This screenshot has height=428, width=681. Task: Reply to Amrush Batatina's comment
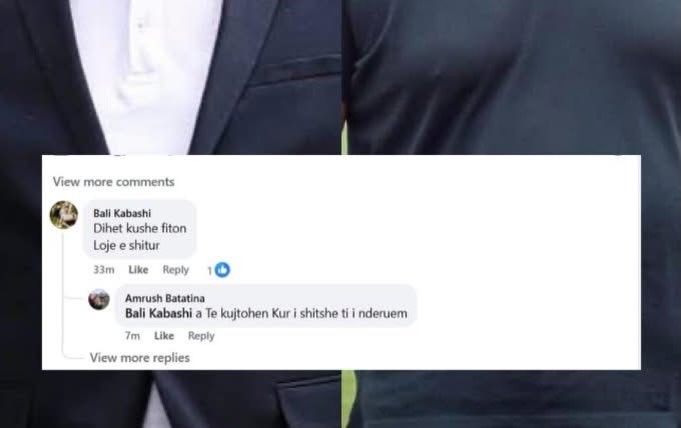click(x=201, y=336)
